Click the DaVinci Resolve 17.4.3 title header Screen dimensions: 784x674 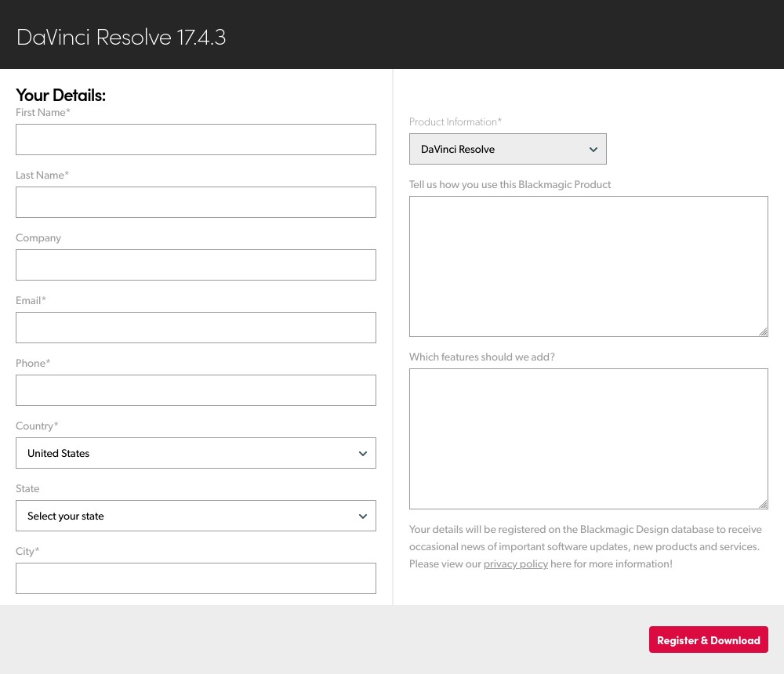[x=121, y=36]
